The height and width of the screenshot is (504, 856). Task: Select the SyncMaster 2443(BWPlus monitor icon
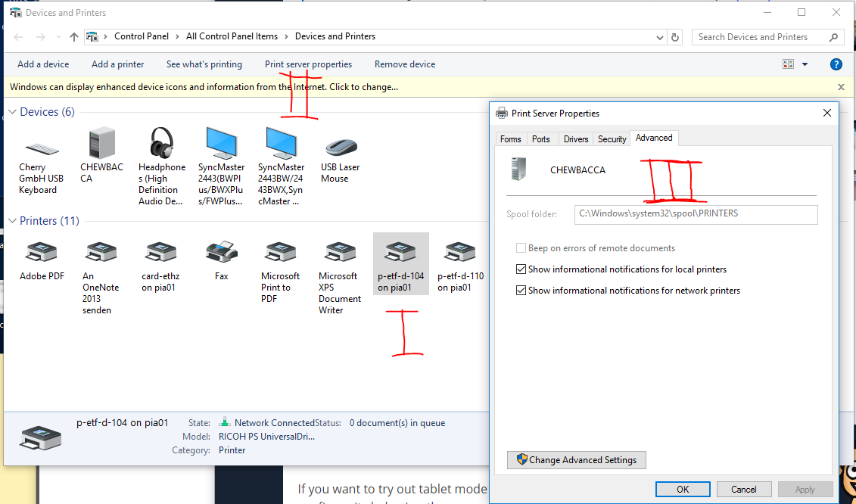pyautogui.click(x=221, y=143)
